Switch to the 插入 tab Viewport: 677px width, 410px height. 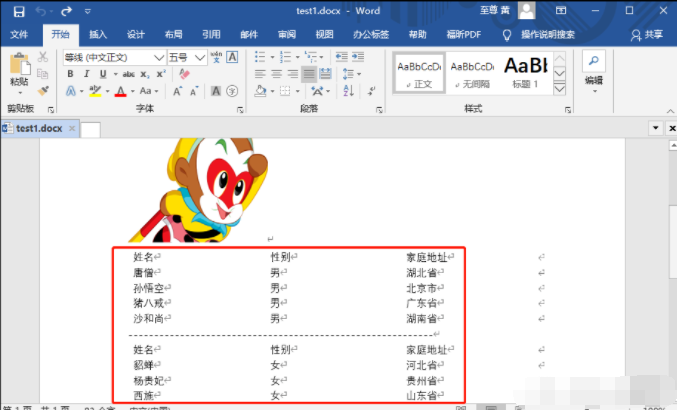coord(98,35)
